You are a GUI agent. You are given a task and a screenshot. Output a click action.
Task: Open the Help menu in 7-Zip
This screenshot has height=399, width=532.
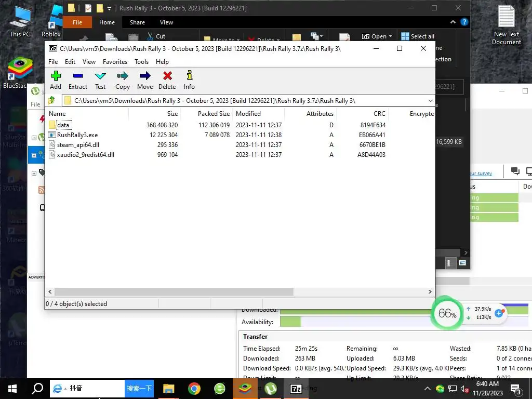tap(162, 62)
